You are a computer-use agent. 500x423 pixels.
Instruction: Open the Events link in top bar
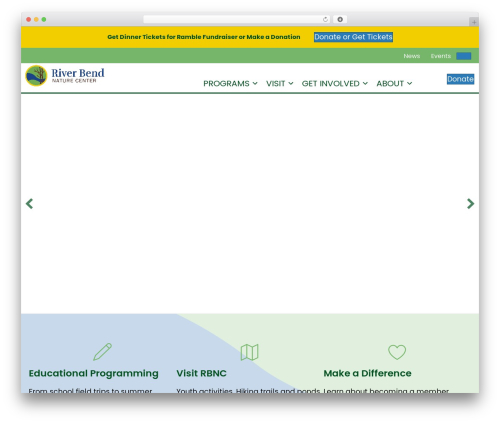441,56
